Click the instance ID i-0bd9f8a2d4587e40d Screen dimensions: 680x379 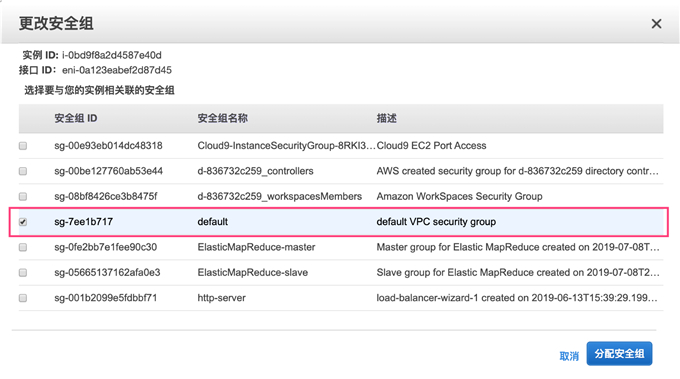click(x=111, y=55)
